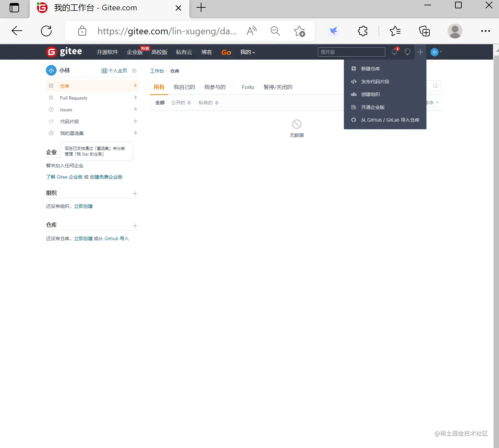Click the lightbulb icon in the navbar

pos(407,52)
